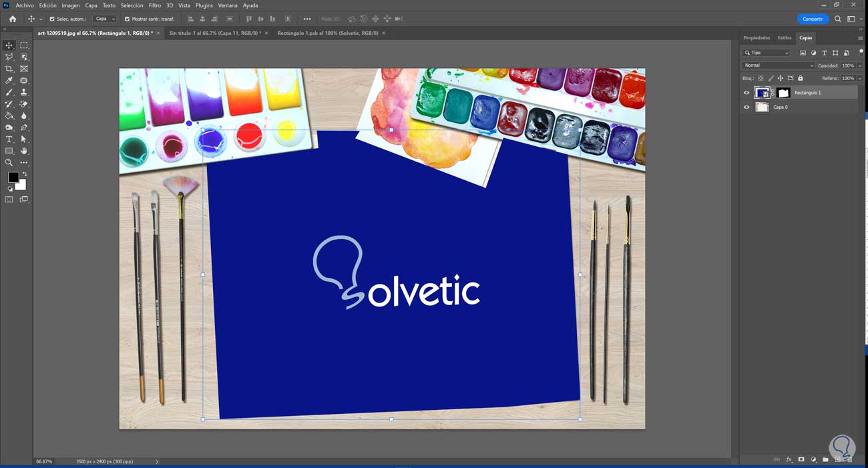Toggle lock position in Layers panel
868x468 pixels.
pos(781,78)
